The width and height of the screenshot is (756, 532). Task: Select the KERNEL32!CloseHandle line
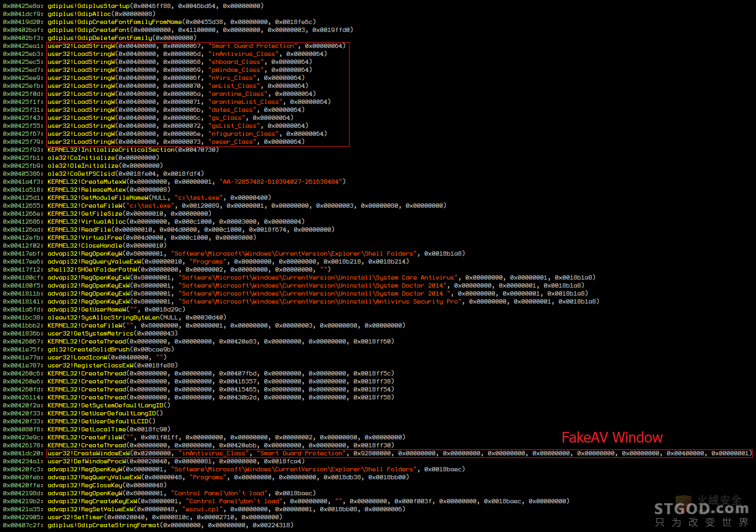(x=85, y=245)
